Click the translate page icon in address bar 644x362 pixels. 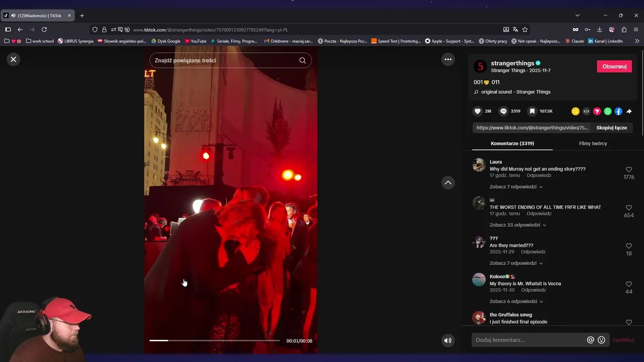(515, 30)
